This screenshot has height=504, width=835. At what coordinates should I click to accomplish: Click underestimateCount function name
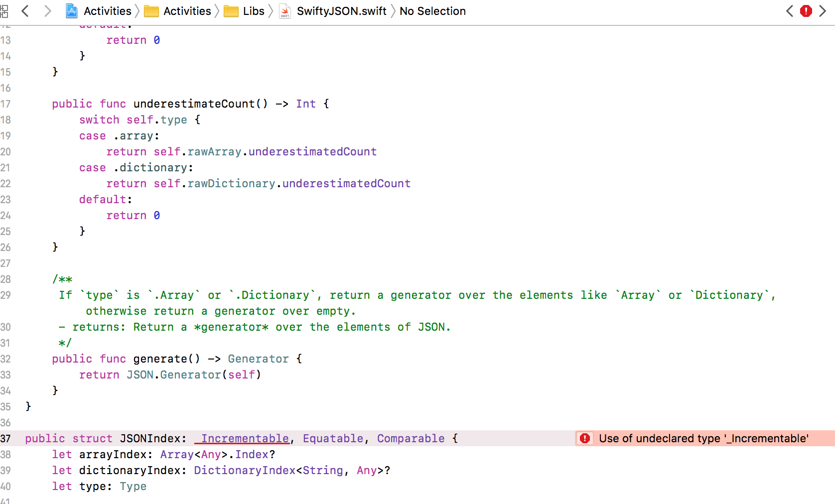194,104
